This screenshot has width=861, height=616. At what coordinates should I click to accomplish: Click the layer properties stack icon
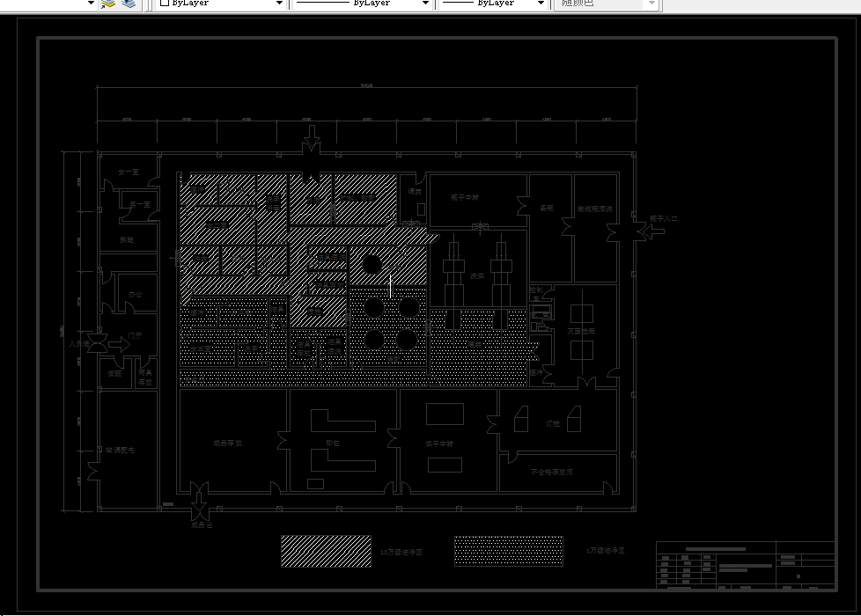click(129, 4)
